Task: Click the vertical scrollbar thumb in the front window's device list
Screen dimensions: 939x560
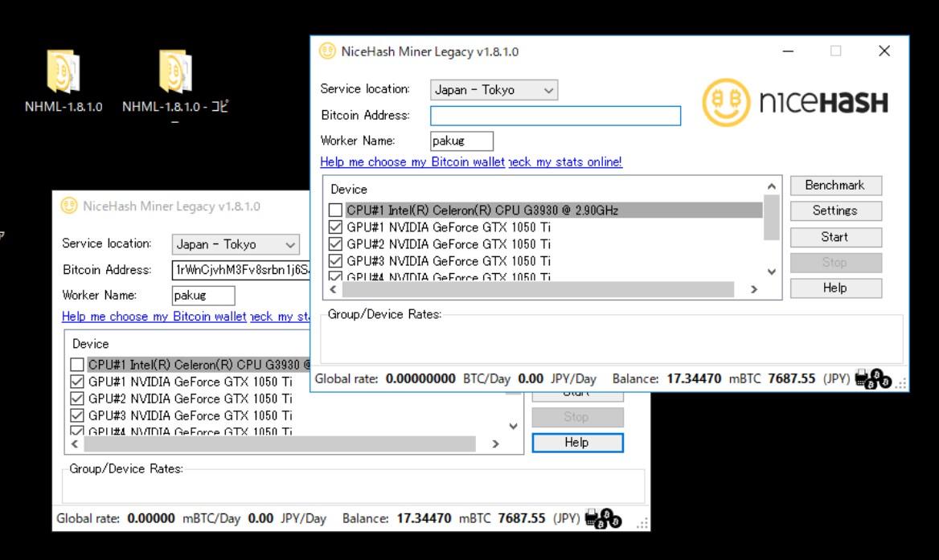Action: (771, 218)
